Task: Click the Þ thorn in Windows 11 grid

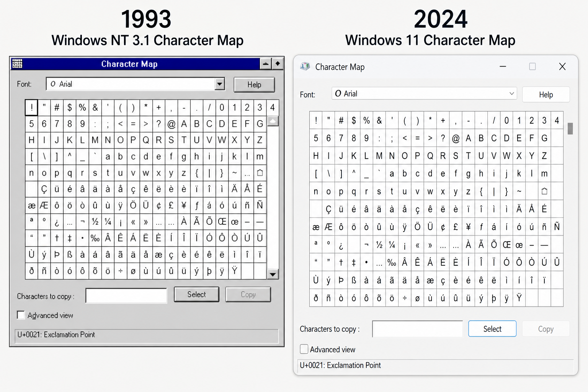Action: pos(341,280)
